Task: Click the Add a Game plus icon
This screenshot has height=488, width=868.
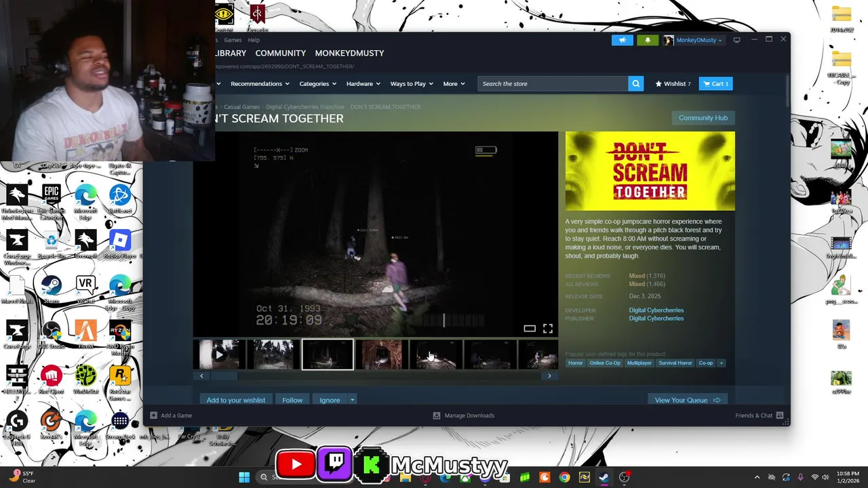Action: [x=153, y=415]
